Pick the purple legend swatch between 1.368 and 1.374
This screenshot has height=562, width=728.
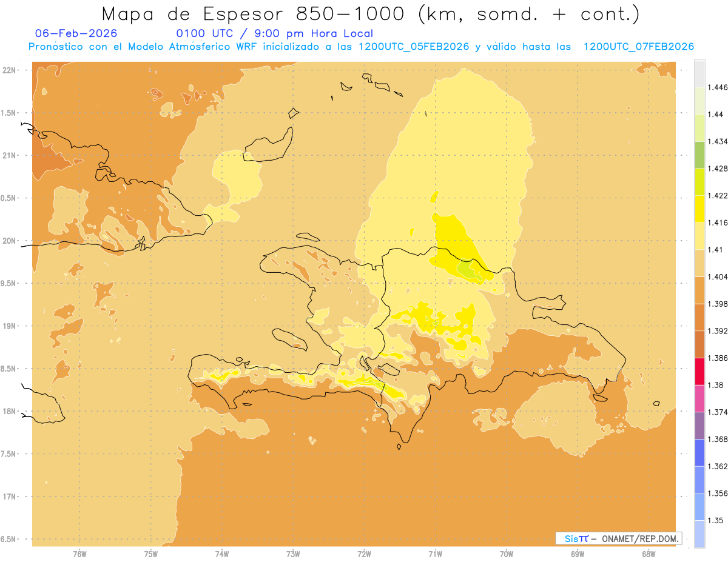pyautogui.click(x=699, y=426)
